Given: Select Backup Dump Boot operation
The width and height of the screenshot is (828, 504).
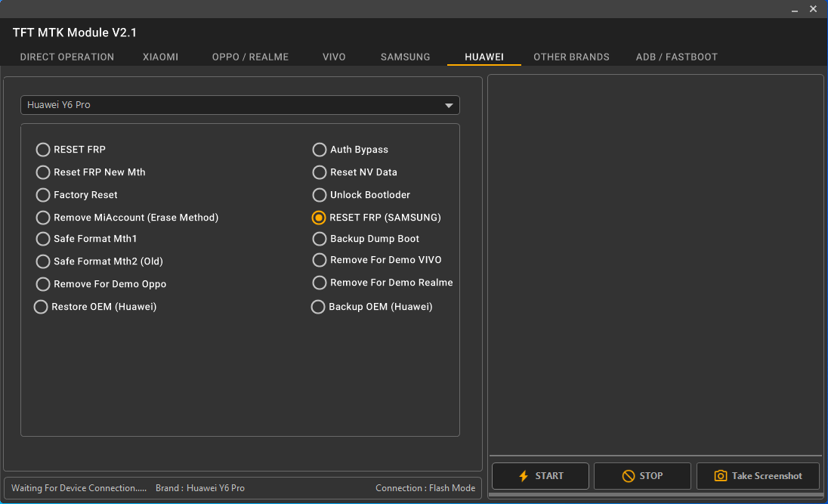Looking at the screenshot, I should 319,239.
